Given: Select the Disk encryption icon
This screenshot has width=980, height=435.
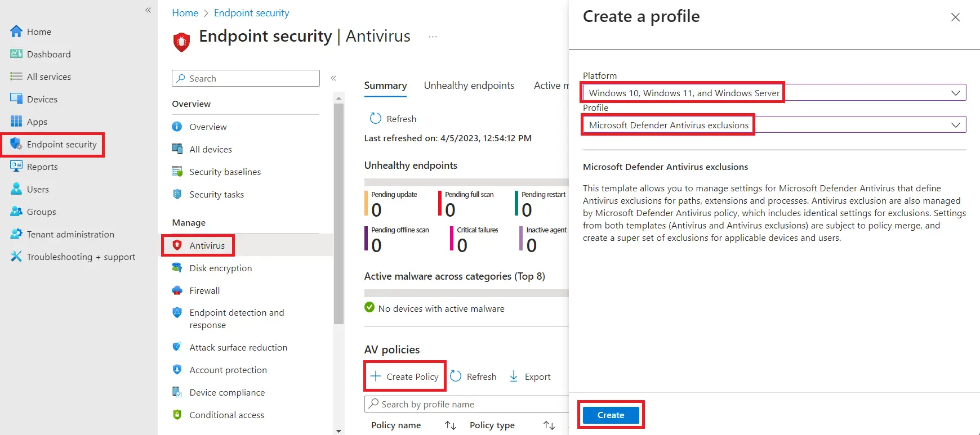Looking at the screenshot, I should tap(177, 268).
